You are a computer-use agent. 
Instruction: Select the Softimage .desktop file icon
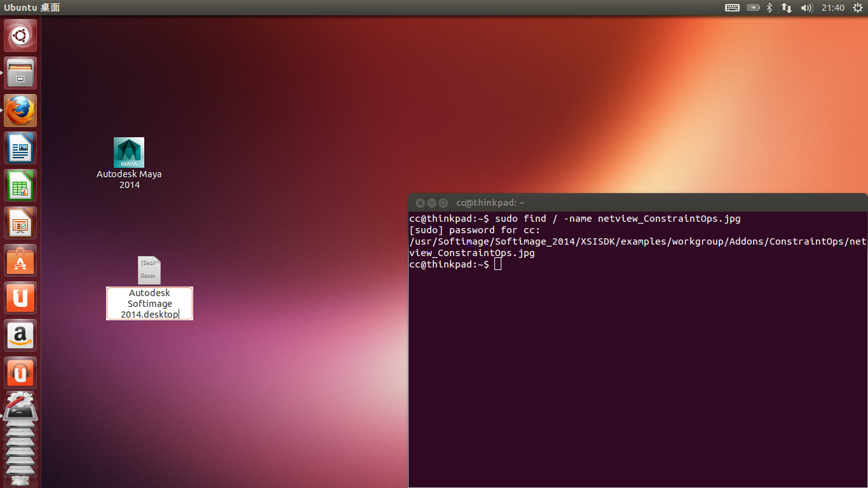point(149,270)
